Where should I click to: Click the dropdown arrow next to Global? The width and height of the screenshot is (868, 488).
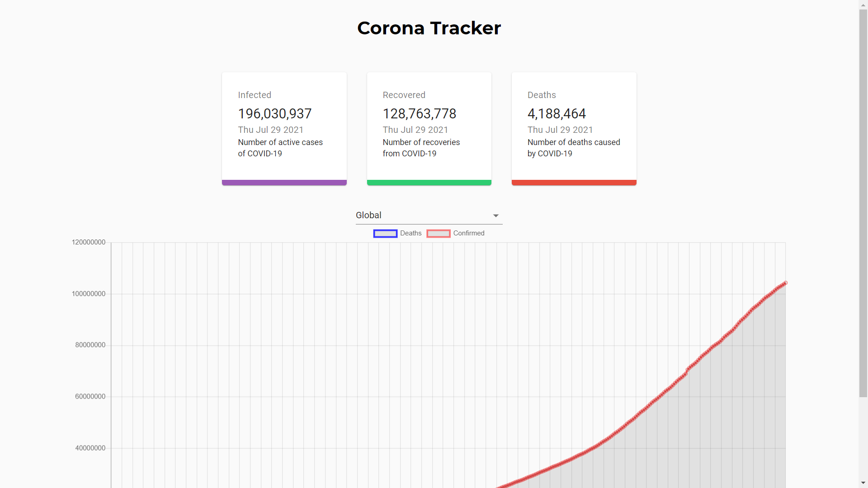495,216
